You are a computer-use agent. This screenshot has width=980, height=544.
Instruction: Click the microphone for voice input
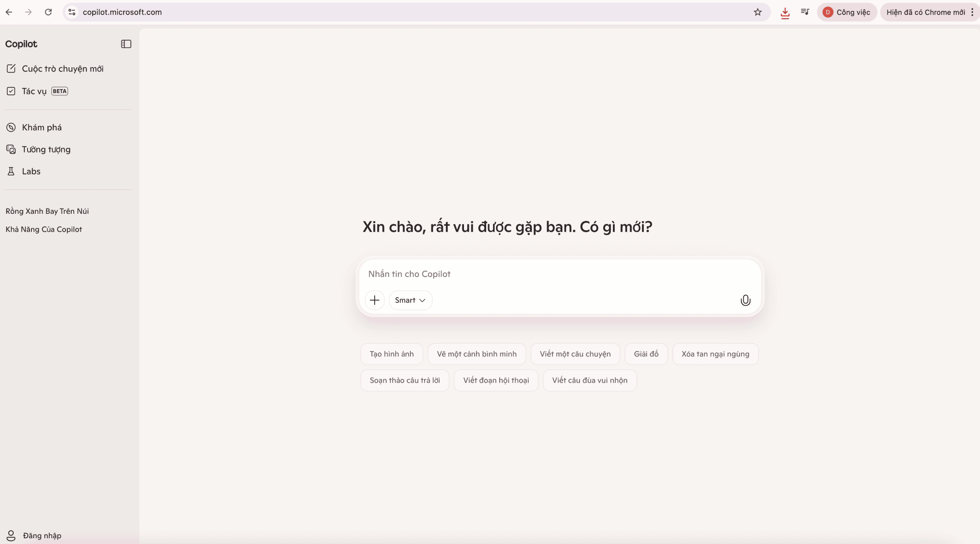[745, 300]
